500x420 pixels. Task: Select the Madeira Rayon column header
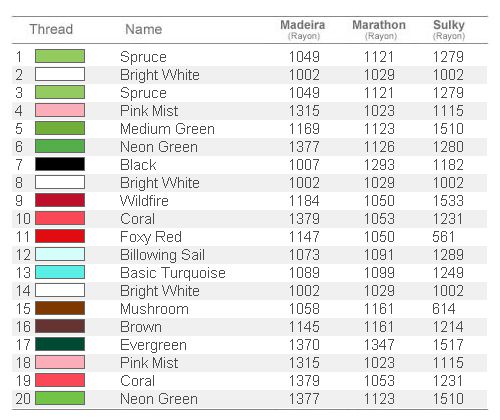coord(303,29)
